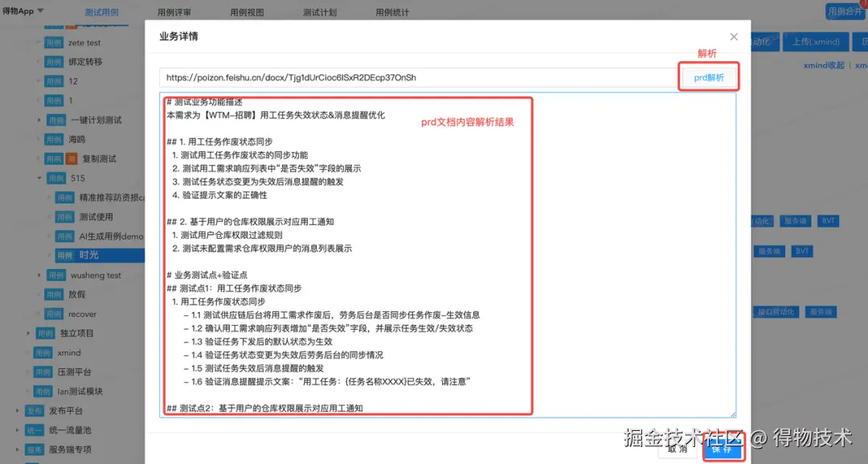The height and width of the screenshot is (464, 868).
Task: Expand the 一键计划测试 node
Action: (39, 120)
